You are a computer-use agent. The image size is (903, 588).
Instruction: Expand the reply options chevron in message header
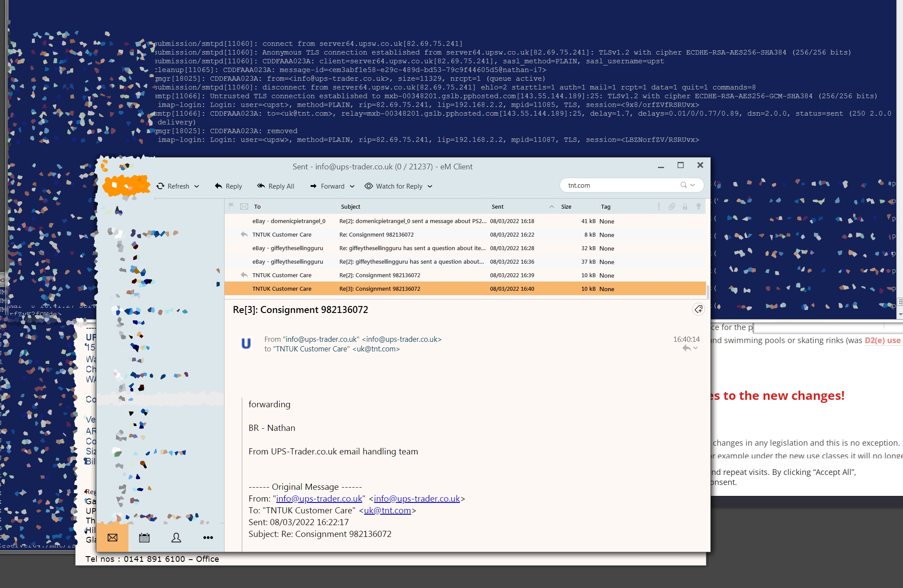[695, 348]
